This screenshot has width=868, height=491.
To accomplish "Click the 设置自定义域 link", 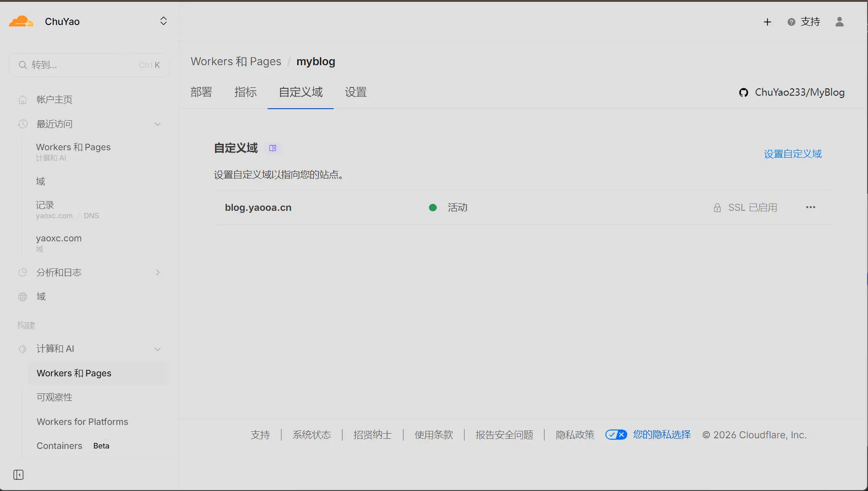I will (793, 154).
